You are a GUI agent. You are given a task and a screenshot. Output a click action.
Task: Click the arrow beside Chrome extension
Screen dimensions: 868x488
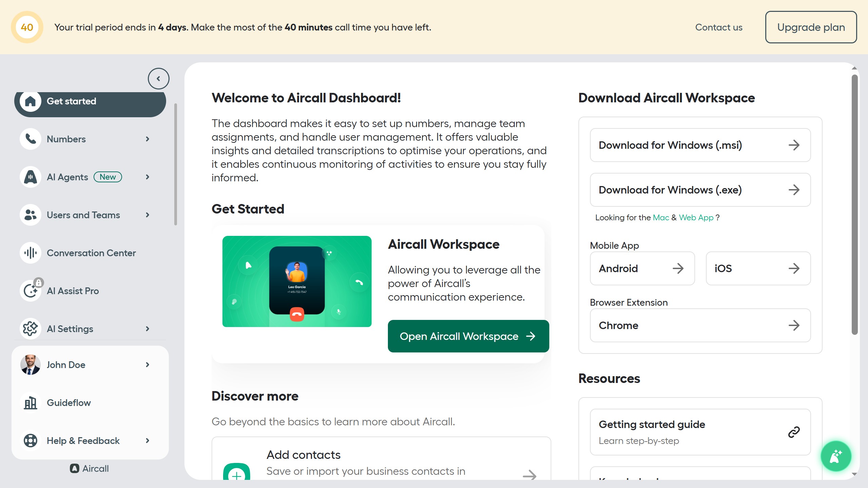coord(794,325)
